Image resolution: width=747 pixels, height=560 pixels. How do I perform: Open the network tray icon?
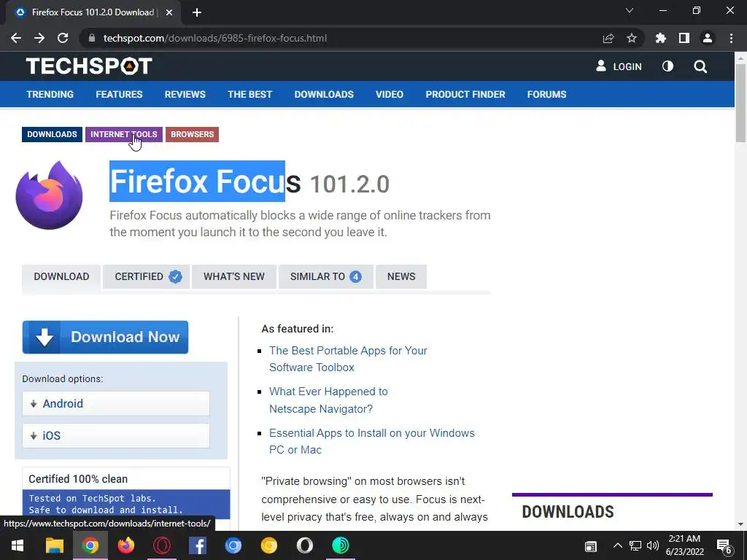click(635, 545)
